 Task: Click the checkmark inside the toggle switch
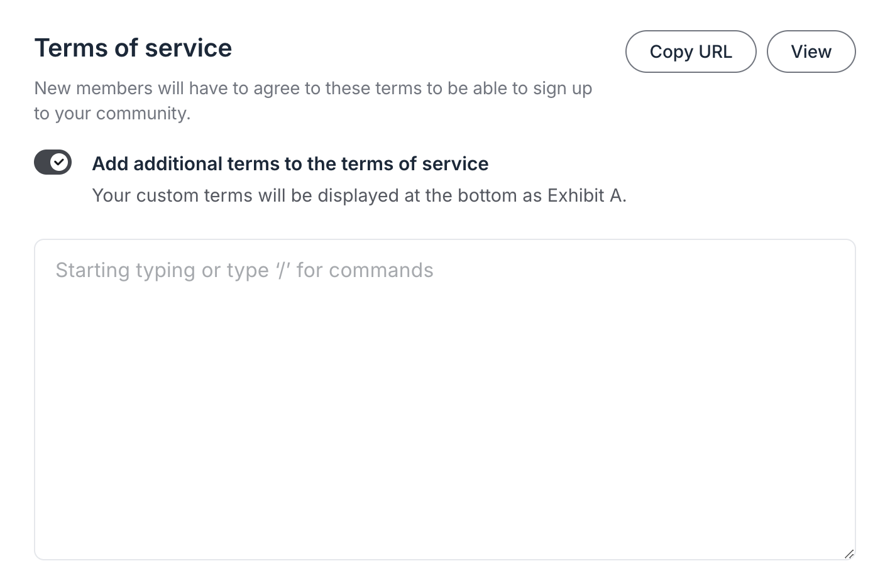[x=60, y=162]
